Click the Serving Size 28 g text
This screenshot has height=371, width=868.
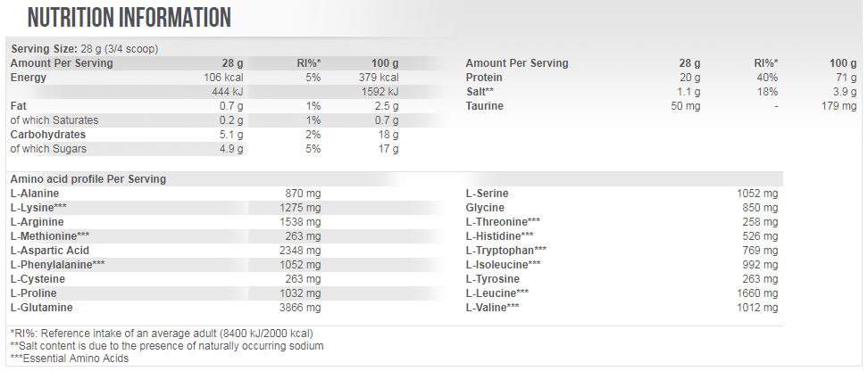click(83, 49)
